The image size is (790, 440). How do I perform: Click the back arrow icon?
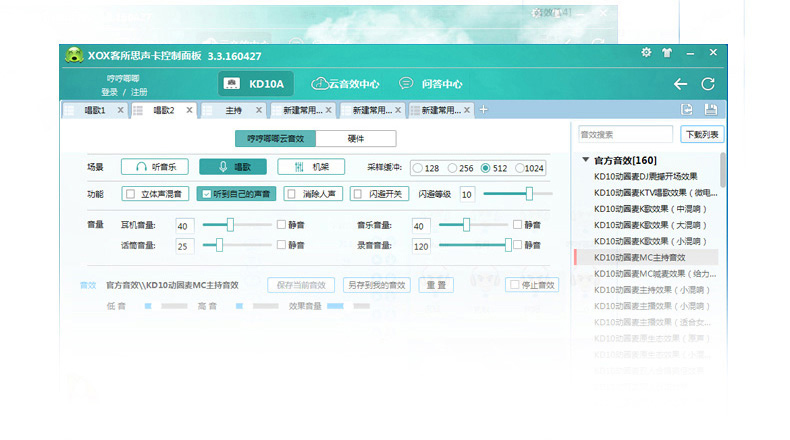(x=681, y=84)
